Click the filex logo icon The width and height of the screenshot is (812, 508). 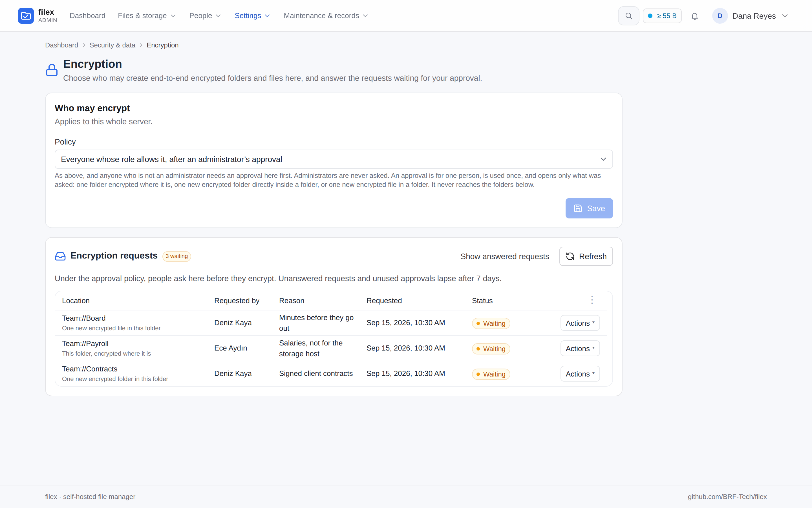click(26, 16)
